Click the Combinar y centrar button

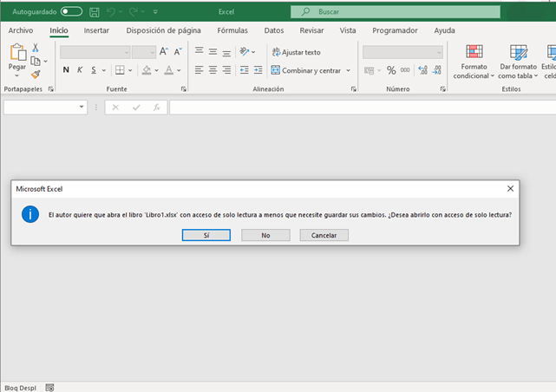(x=306, y=70)
